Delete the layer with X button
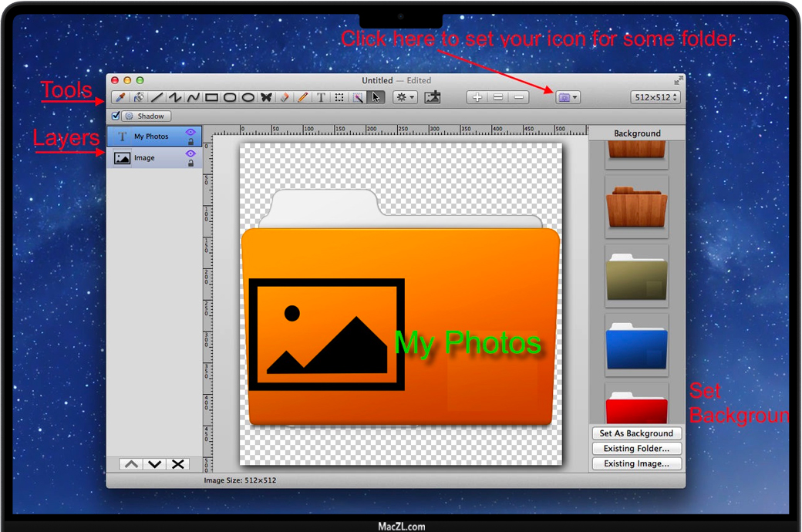The height and width of the screenshot is (532, 802). pos(178,463)
